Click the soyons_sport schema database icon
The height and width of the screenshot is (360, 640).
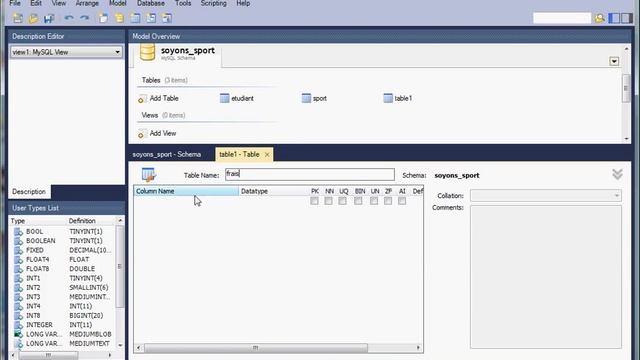(x=147, y=52)
